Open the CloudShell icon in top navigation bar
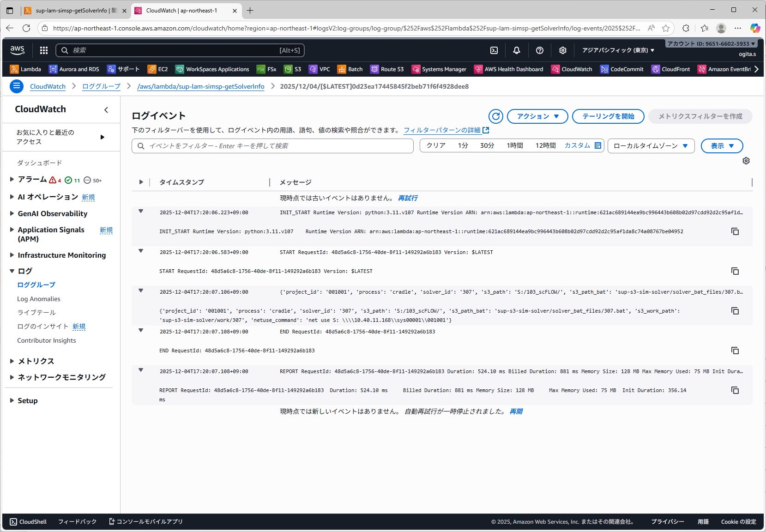The width and height of the screenshot is (766, 532). pyautogui.click(x=494, y=50)
